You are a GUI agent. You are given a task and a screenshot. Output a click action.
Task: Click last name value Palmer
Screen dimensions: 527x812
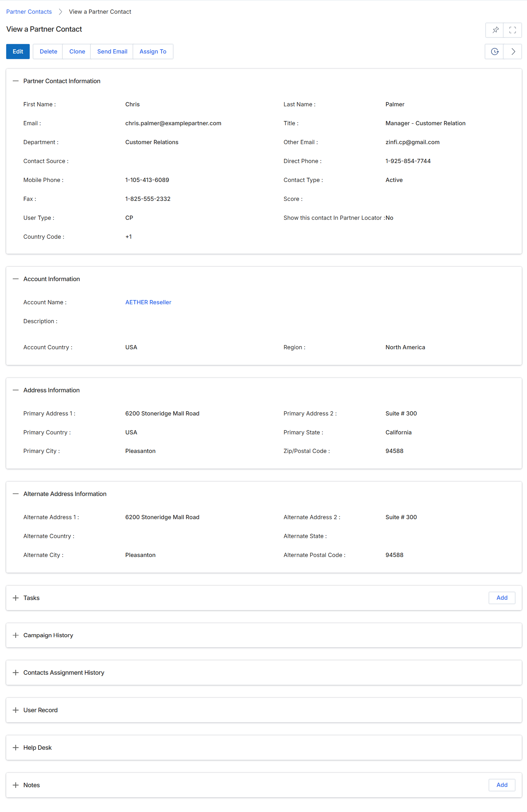click(x=395, y=104)
